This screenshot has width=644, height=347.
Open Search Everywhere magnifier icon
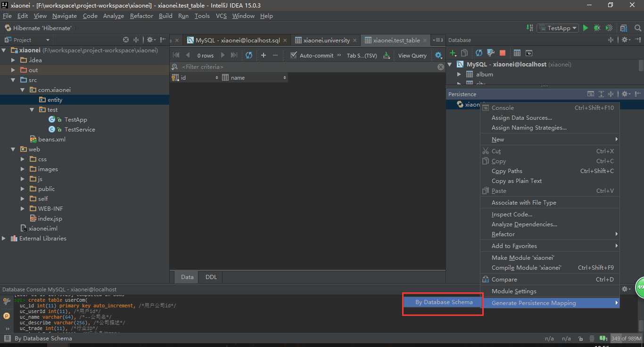coord(637,28)
